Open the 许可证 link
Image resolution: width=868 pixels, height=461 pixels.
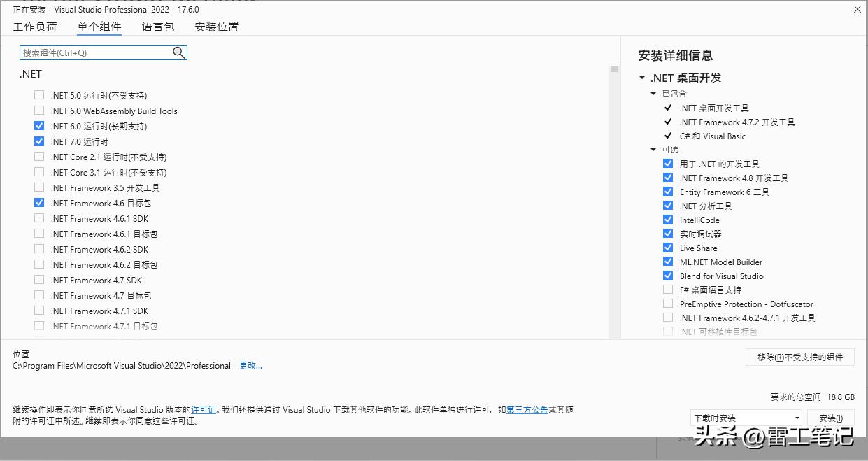coord(203,410)
